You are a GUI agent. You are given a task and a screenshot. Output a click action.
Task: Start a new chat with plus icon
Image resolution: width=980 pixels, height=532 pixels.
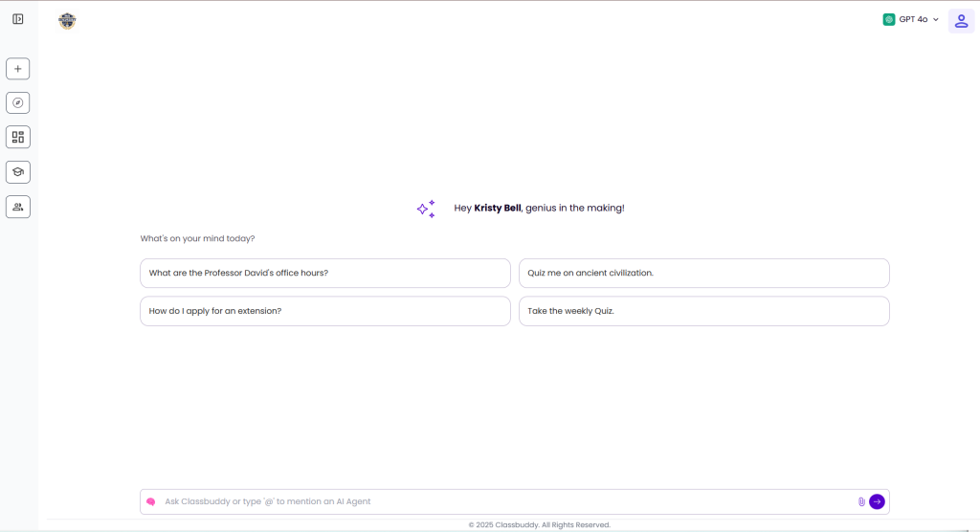tap(18, 69)
